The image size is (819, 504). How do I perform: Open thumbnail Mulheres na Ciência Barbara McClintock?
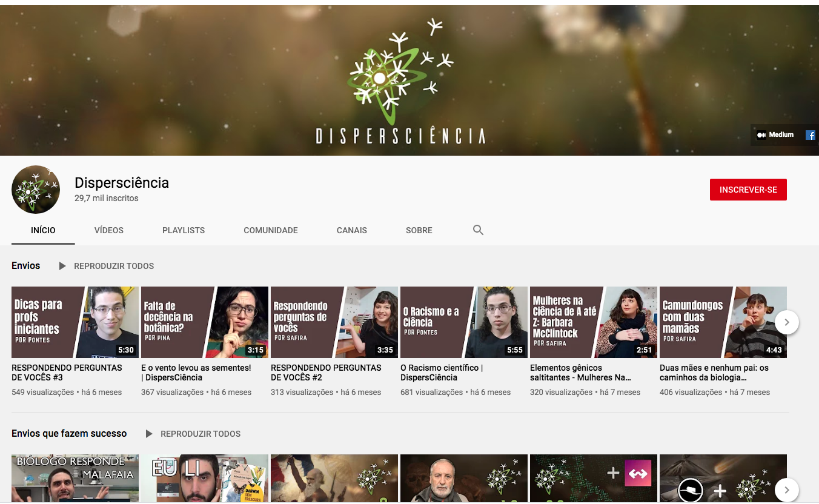tap(594, 322)
